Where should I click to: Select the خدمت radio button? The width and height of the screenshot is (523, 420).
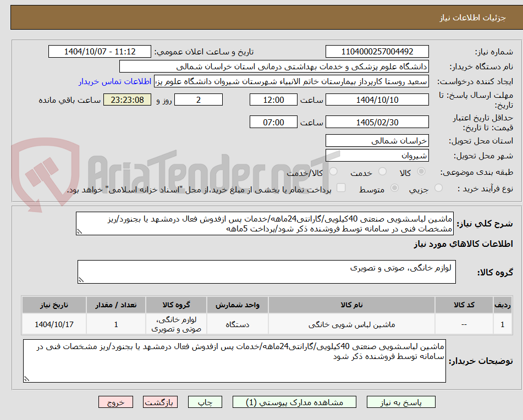pyautogui.click(x=383, y=172)
